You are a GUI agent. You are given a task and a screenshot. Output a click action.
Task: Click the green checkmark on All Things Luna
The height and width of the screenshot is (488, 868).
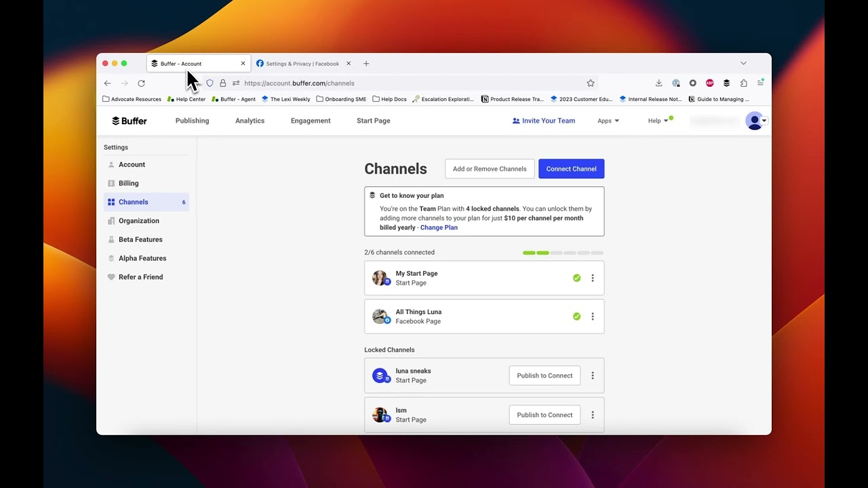point(576,317)
